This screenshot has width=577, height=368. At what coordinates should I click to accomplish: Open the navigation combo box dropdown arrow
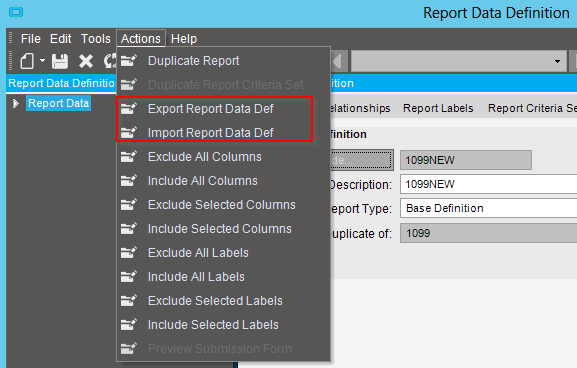[557, 61]
